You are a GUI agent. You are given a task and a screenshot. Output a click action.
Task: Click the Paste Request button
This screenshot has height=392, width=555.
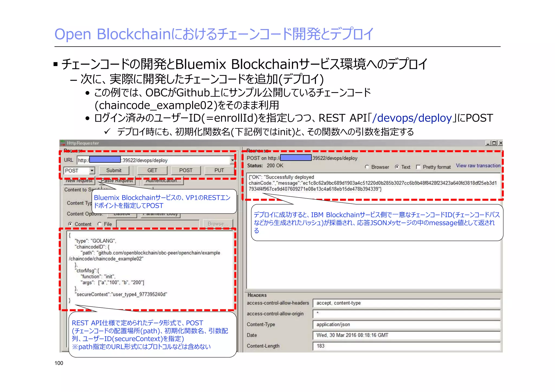117,180
